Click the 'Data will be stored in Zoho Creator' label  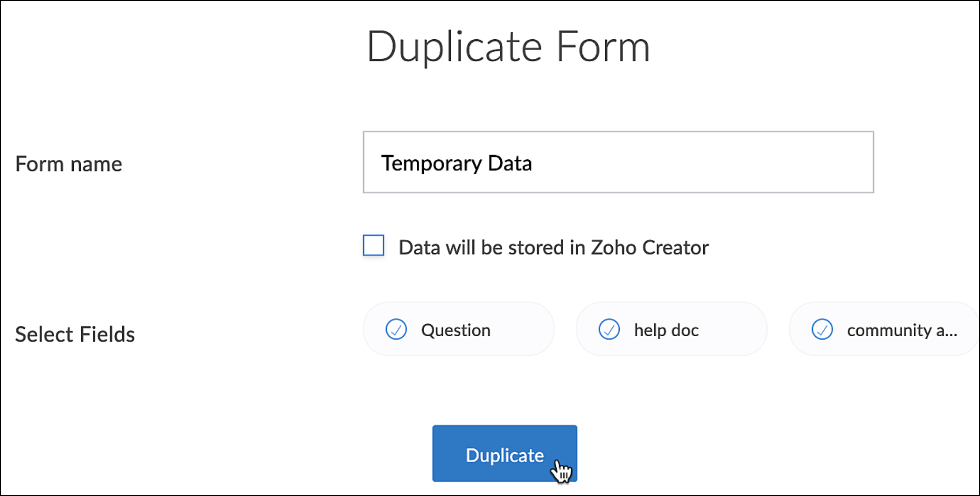[x=553, y=248]
